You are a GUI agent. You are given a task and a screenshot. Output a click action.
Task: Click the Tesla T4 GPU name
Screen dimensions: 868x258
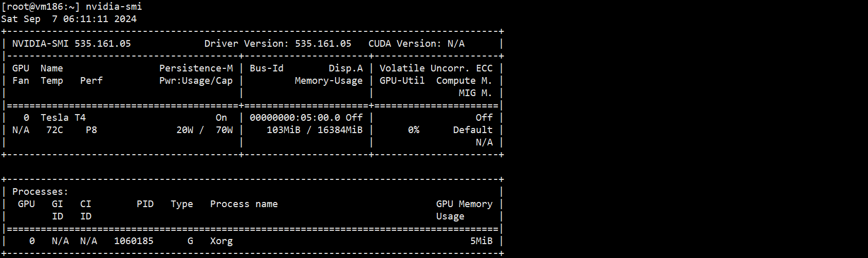[63, 118]
